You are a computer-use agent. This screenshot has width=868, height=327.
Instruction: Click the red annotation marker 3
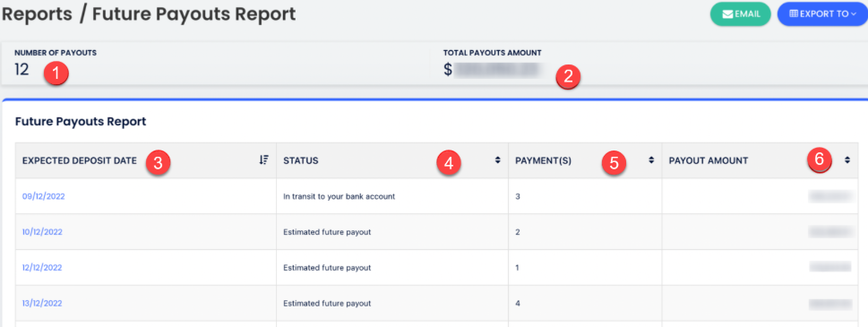(158, 162)
